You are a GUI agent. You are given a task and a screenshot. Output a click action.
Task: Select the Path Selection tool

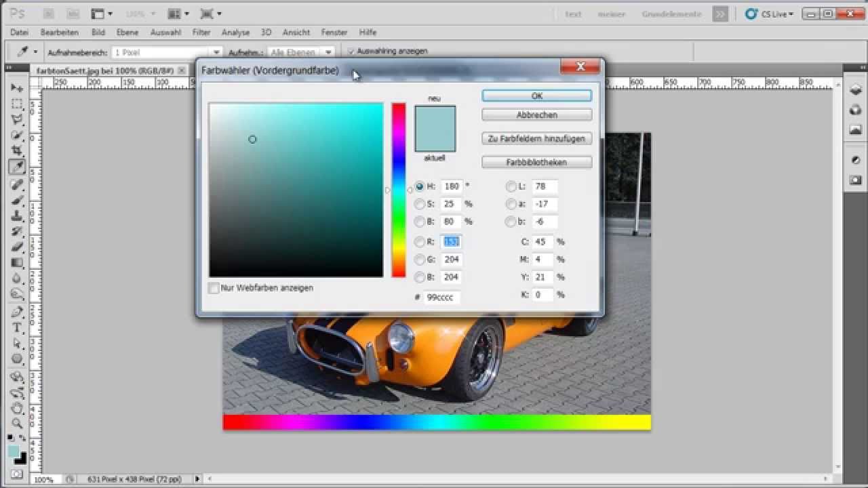17,343
